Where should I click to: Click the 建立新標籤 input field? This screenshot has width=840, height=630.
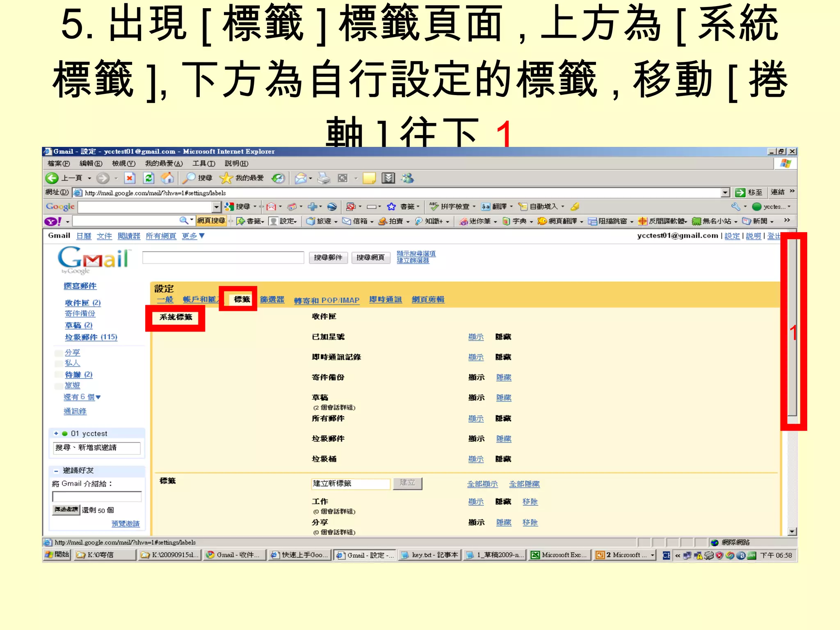coord(351,484)
